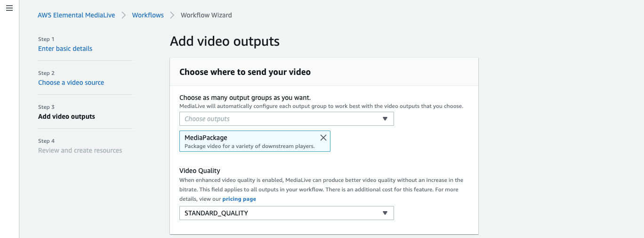The image size is (644, 238).
Task: Open the Workflows breadcrumb link
Action: 148,15
